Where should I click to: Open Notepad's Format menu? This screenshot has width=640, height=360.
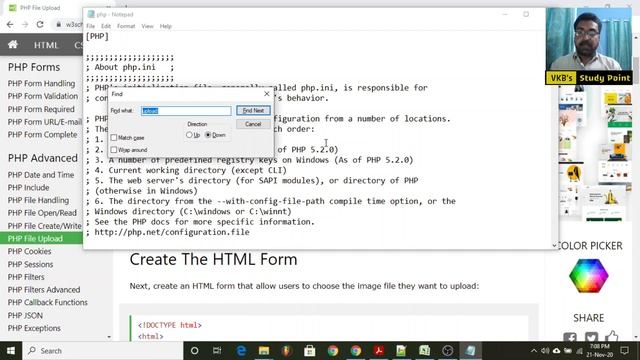click(126, 26)
